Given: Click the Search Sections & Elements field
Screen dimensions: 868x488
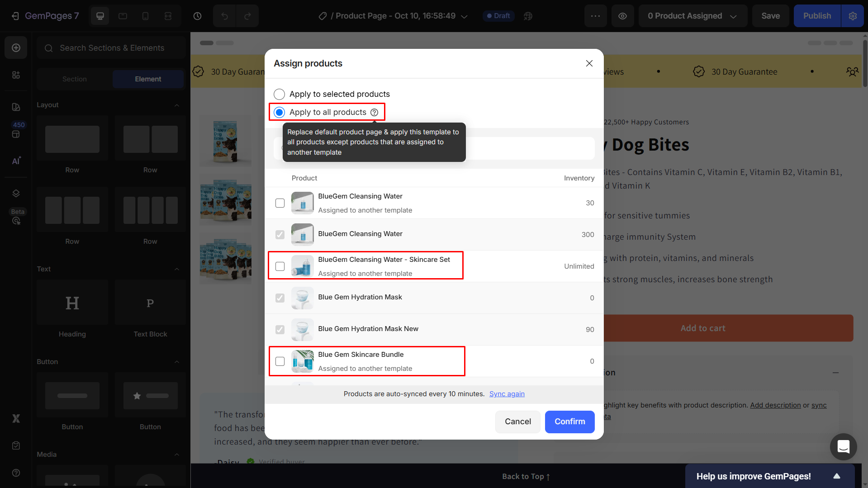Looking at the screenshot, I should [112, 48].
